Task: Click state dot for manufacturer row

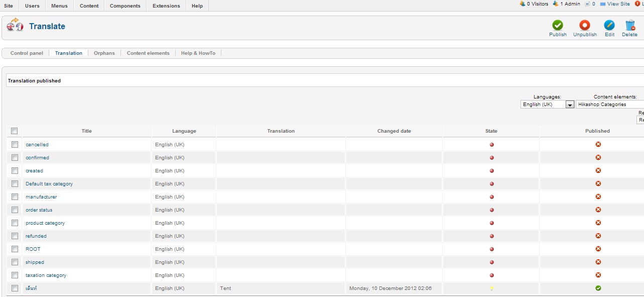Action: 491,197
